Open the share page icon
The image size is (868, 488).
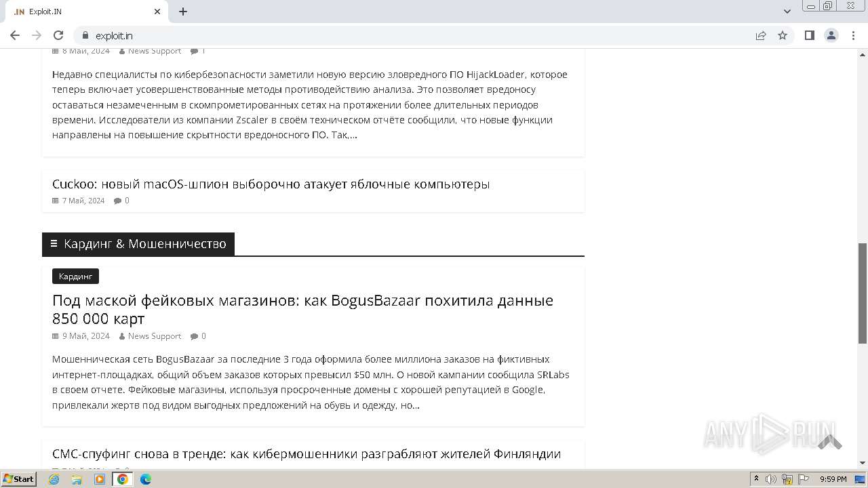click(761, 35)
